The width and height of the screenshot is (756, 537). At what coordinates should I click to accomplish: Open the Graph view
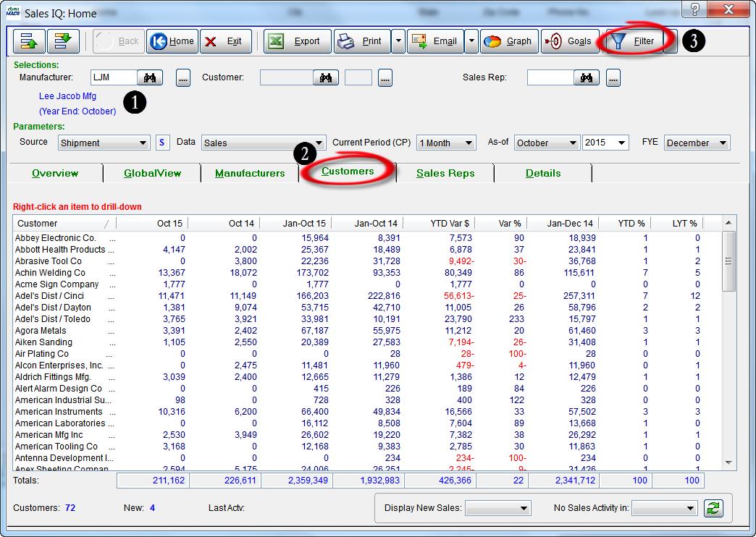click(x=509, y=41)
